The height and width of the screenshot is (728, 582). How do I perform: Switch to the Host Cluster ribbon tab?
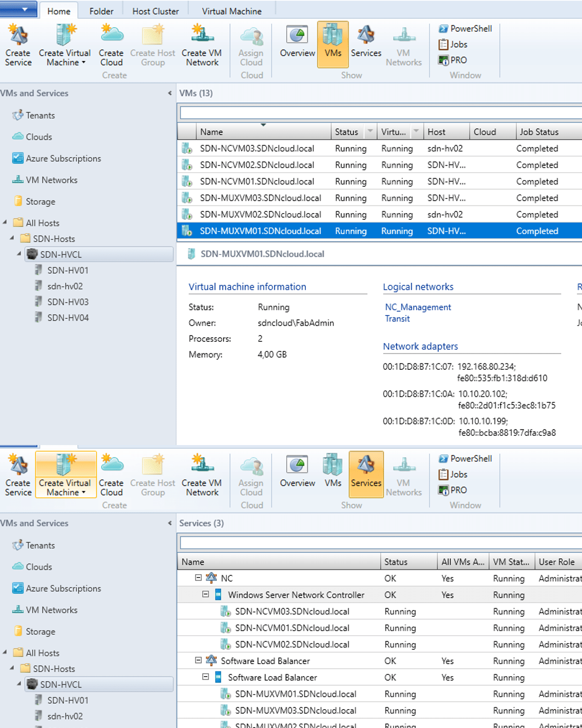tap(155, 11)
